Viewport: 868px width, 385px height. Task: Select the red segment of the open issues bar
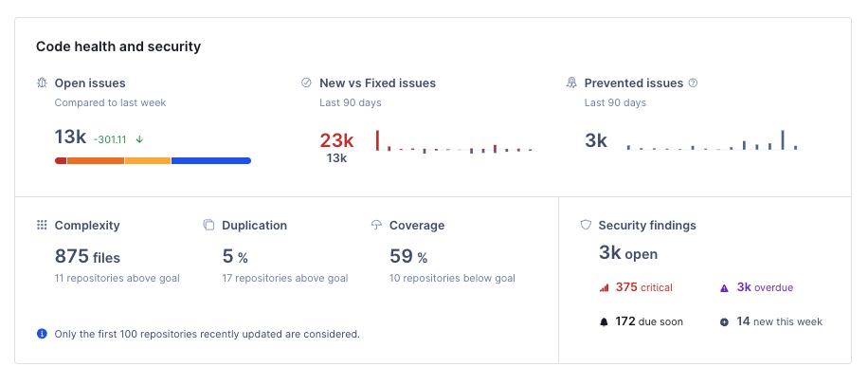61,161
